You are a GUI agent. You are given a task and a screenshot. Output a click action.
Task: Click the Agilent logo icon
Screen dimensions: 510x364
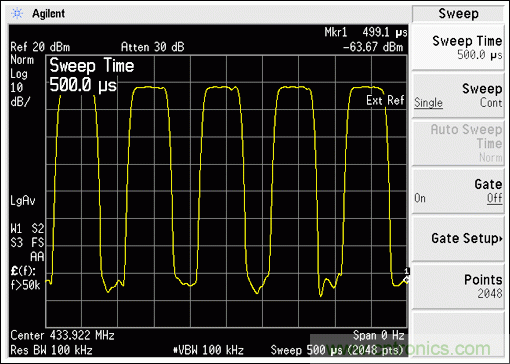17,13
